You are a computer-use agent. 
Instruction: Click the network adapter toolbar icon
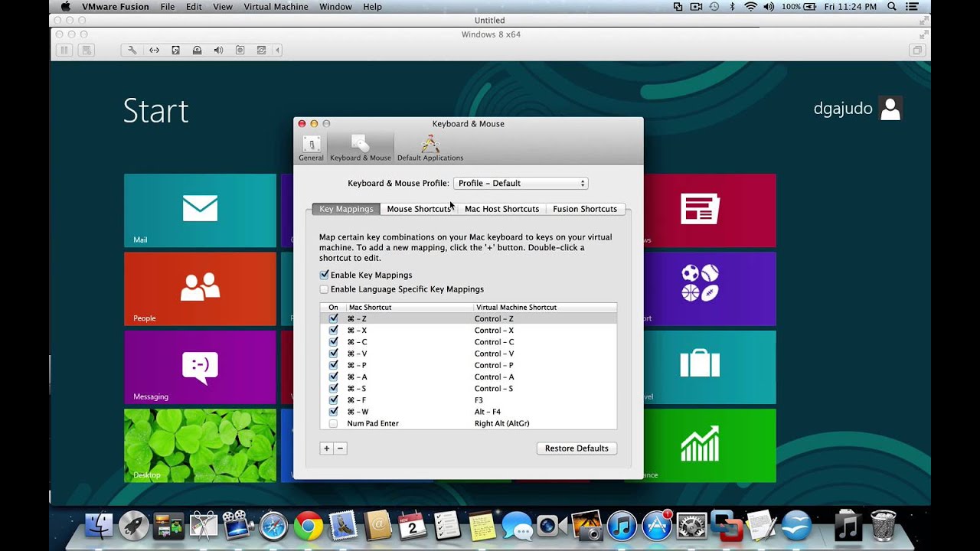pyautogui.click(x=154, y=50)
